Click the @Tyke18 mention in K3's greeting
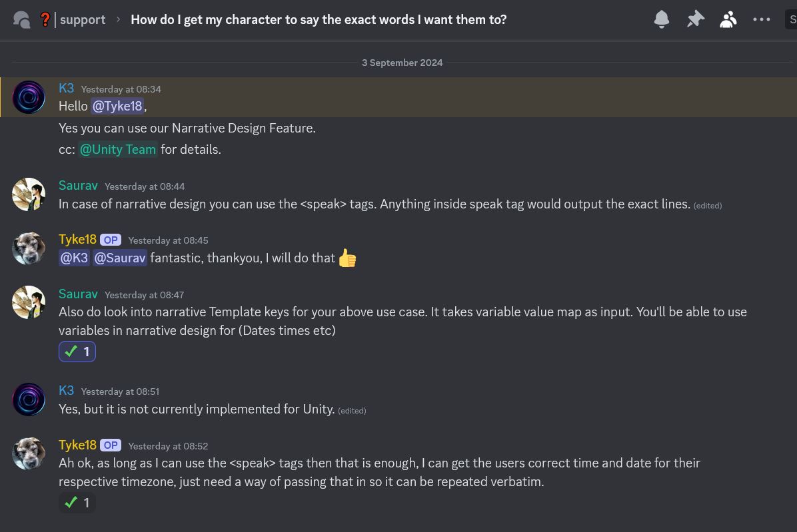The height and width of the screenshot is (532, 797). tap(117, 107)
